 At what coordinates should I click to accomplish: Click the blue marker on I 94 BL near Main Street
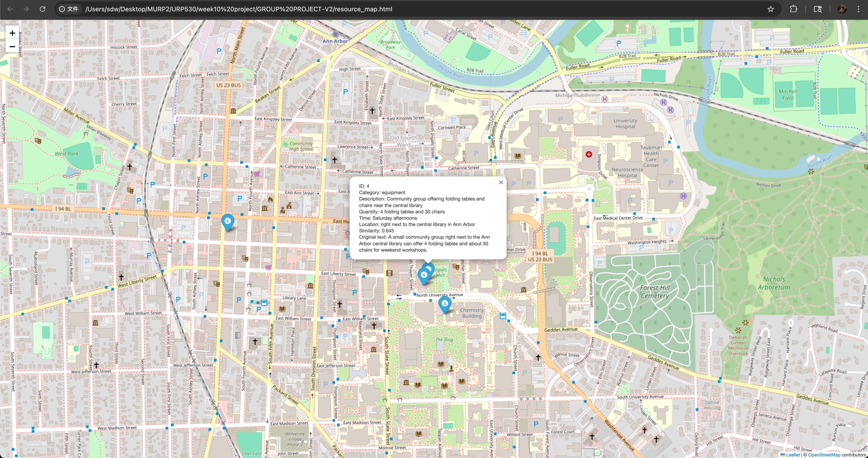click(228, 222)
